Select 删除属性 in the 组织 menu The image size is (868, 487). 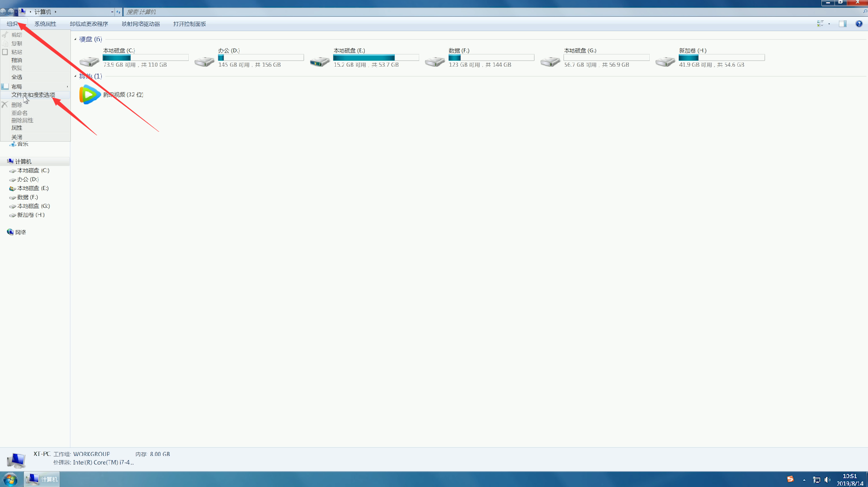tap(35, 120)
